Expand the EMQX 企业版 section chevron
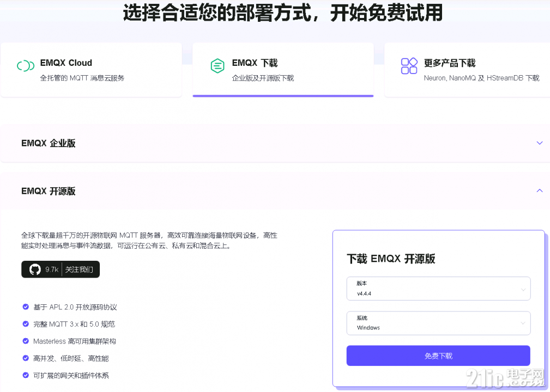 (540, 143)
